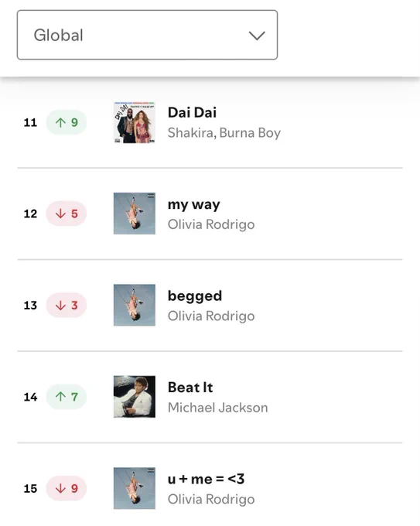Viewport: 420px width, 526px height.
Task: Click the down 3 rank change badge
Action: coord(67,306)
